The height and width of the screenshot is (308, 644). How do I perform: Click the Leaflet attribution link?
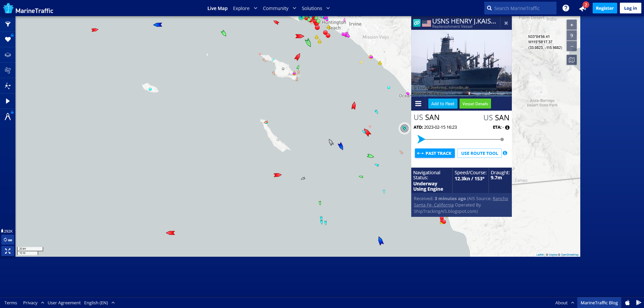coord(540,255)
